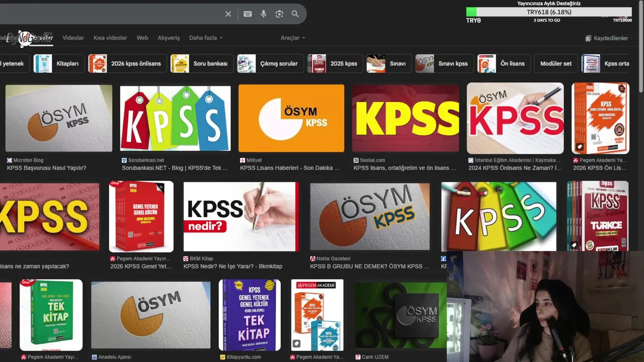Open the green Canlı UZEM ÖSYM KPSS image

click(x=400, y=315)
